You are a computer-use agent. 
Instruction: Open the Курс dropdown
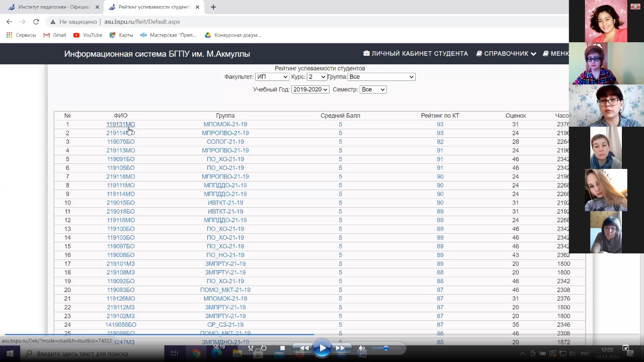316,77
